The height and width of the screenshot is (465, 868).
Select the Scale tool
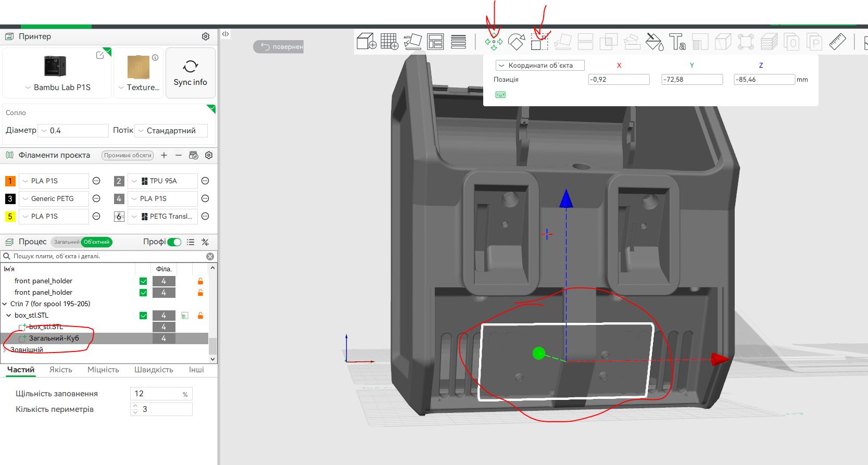(x=540, y=42)
